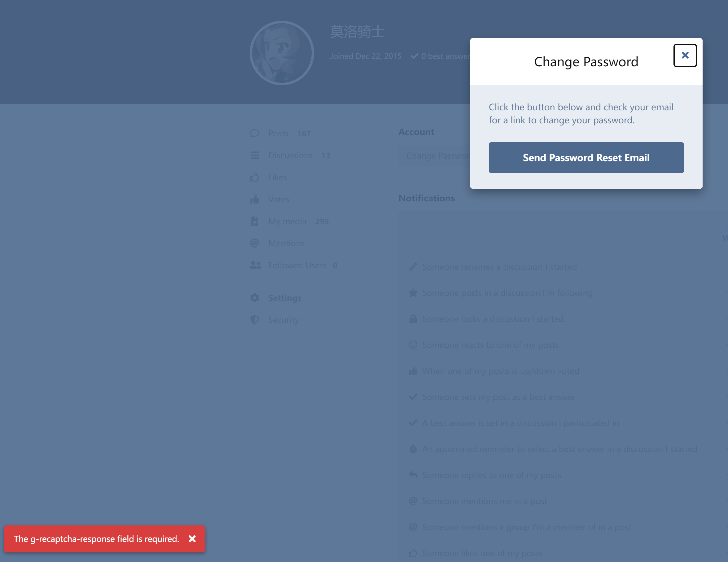Dismiss the recaptcha error alert
Image resolution: width=728 pixels, height=562 pixels.
point(192,539)
